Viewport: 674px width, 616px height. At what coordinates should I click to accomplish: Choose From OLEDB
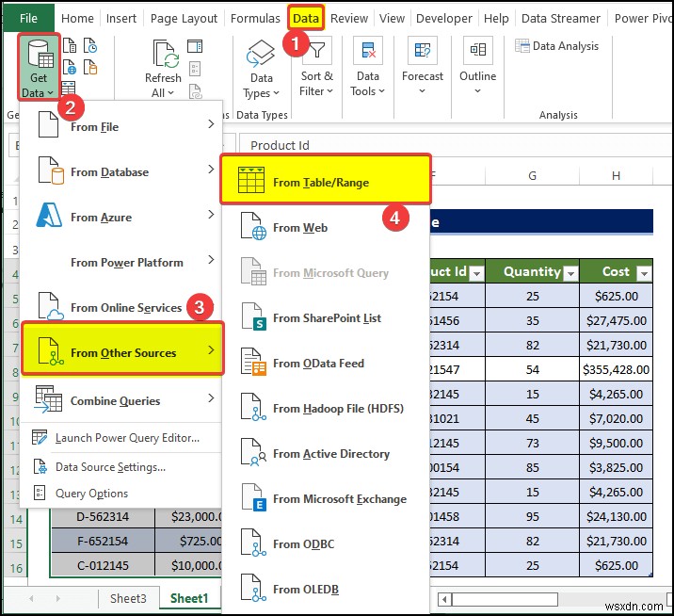point(326,589)
